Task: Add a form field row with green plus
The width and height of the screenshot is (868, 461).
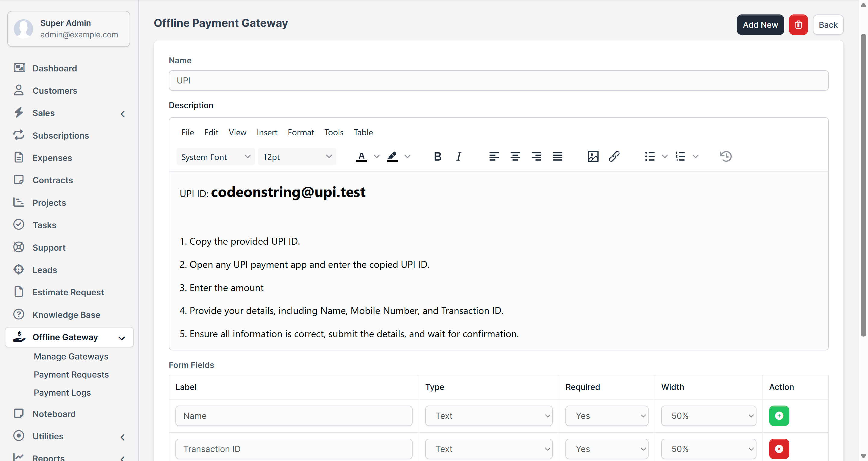Action: [x=779, y=416]
